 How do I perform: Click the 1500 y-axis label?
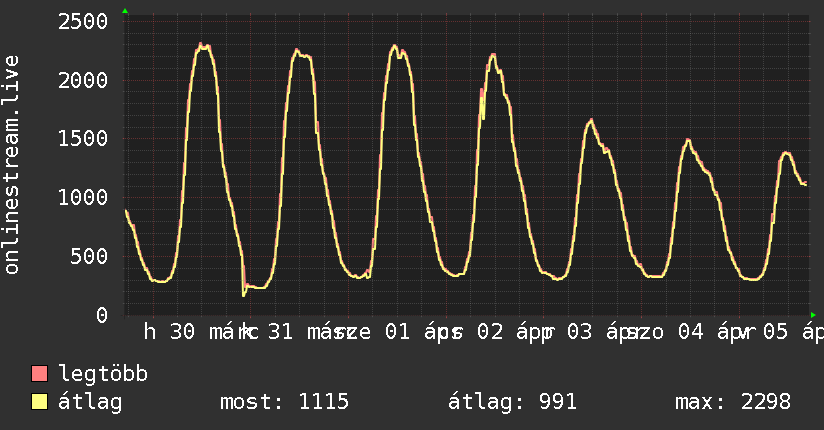[x=82, y=139]
